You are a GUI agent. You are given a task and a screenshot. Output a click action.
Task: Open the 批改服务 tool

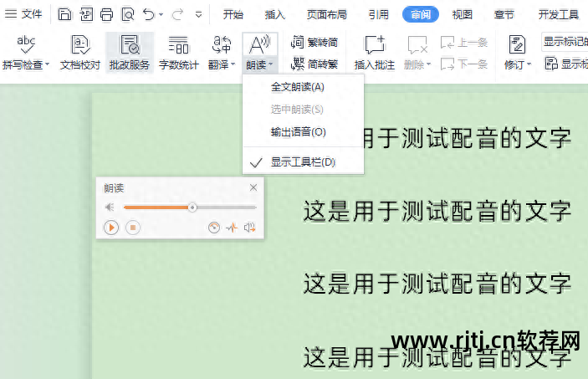[x=130, y=53]
